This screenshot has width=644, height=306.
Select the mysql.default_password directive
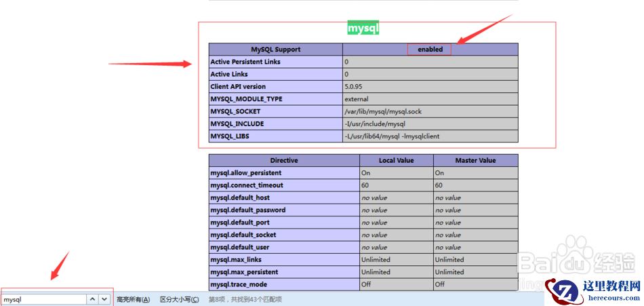point(247,210)
